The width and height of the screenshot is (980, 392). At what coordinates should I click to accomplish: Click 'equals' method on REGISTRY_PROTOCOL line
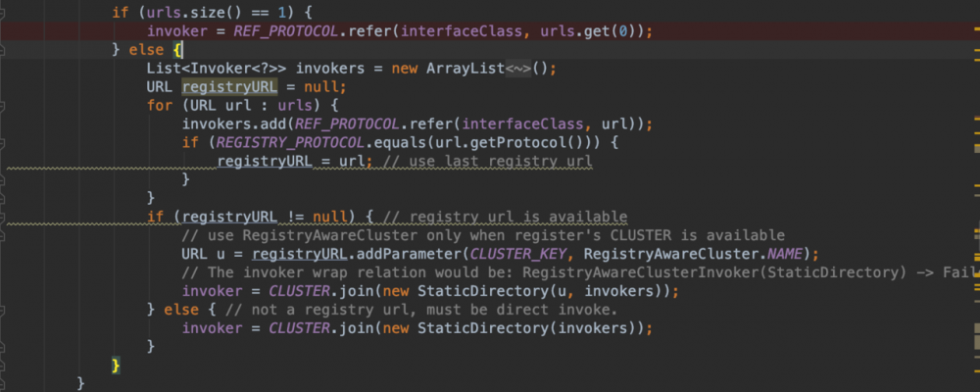tap(400, 142)
